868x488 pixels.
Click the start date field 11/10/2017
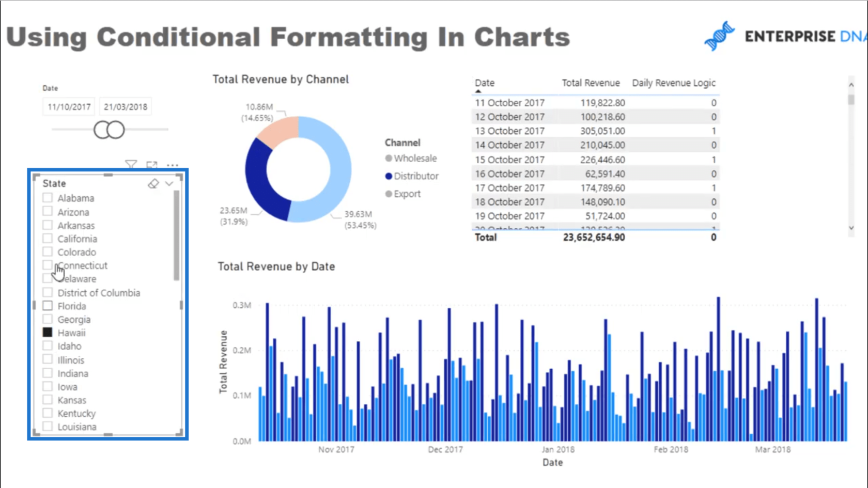click(69, 107)
